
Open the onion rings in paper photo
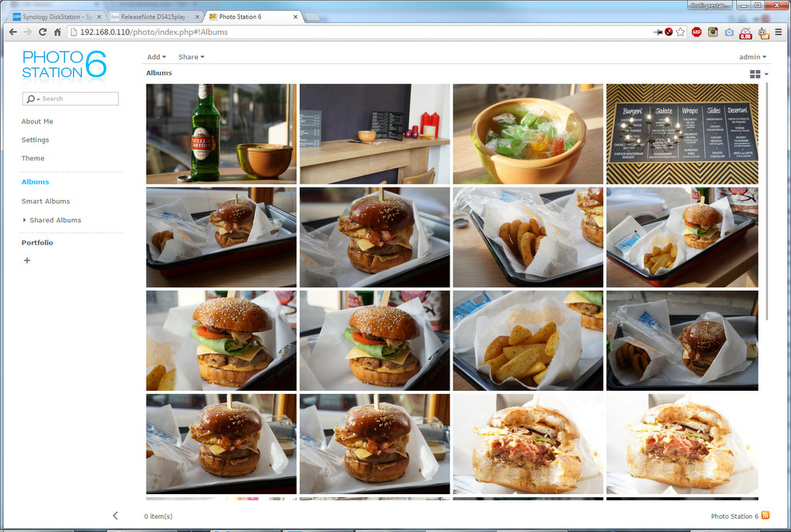[528, 237]
